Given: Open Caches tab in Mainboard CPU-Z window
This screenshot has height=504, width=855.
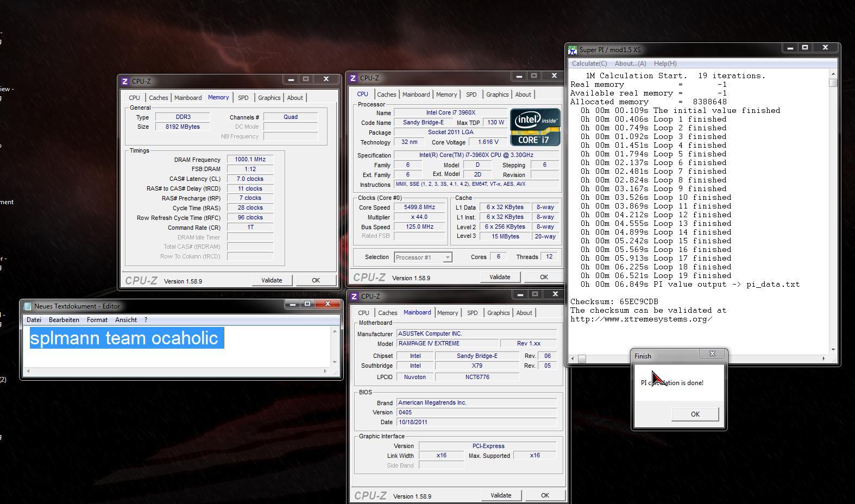Looking at the screenshot, I should point(387,313).
